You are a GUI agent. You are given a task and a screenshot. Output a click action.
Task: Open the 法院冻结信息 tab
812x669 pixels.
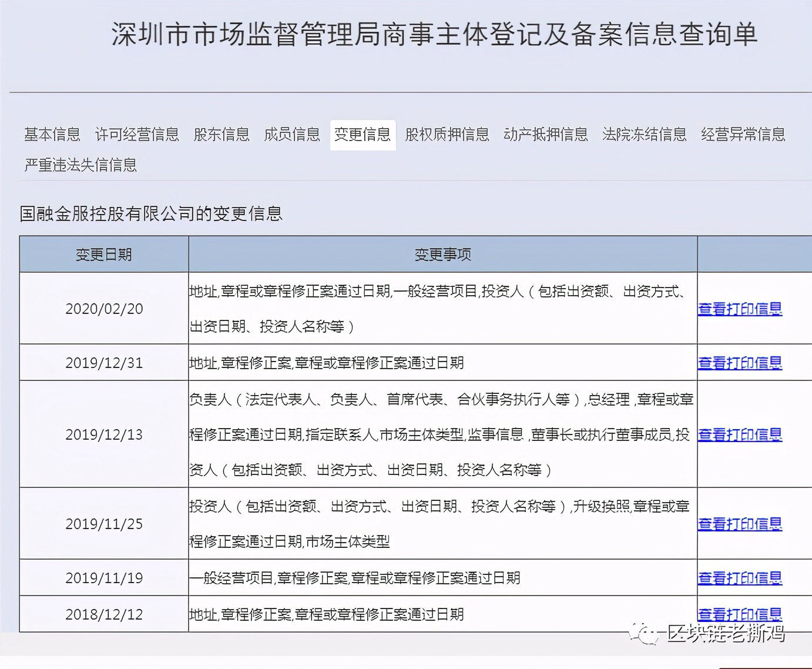(x=645, y=135)
